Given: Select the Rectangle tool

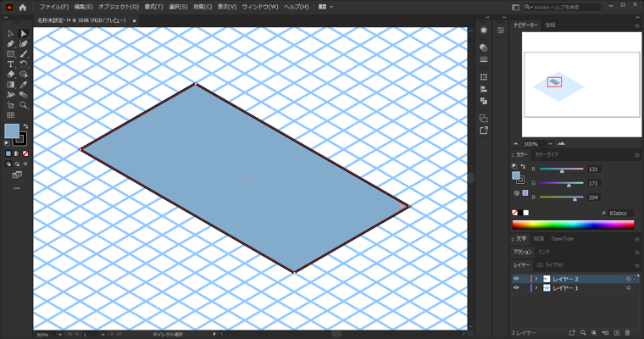Looking at the screenshot, I should [10, 54].
